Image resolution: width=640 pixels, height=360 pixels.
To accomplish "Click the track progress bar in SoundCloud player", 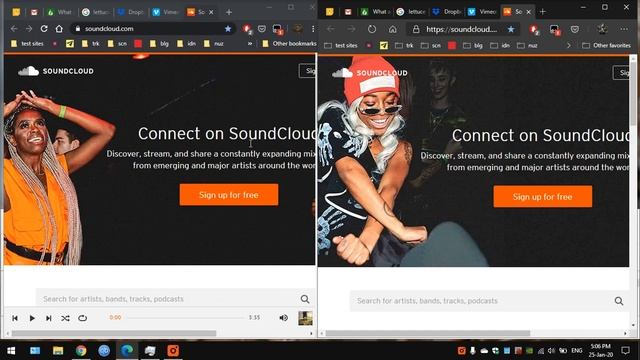I will (x=186, y=317).
